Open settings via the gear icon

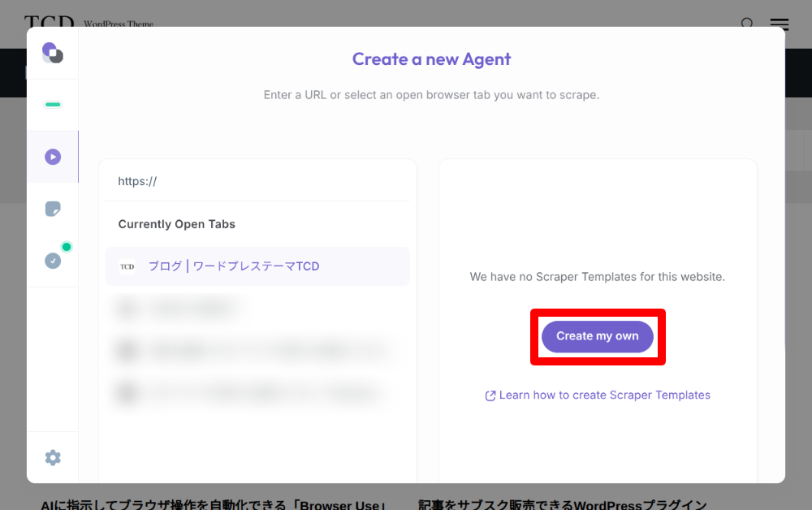(x=52, y=458)
